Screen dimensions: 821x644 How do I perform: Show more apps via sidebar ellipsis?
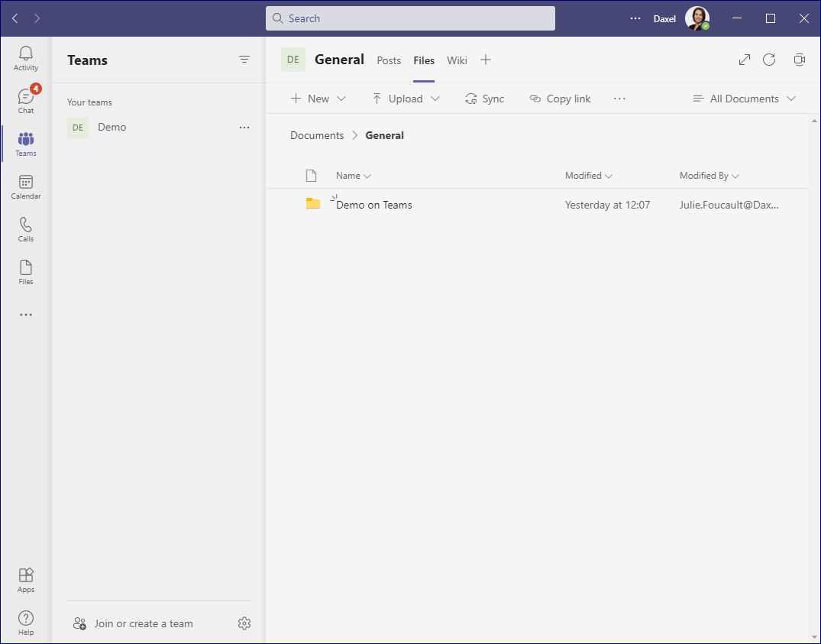(26, 315)
